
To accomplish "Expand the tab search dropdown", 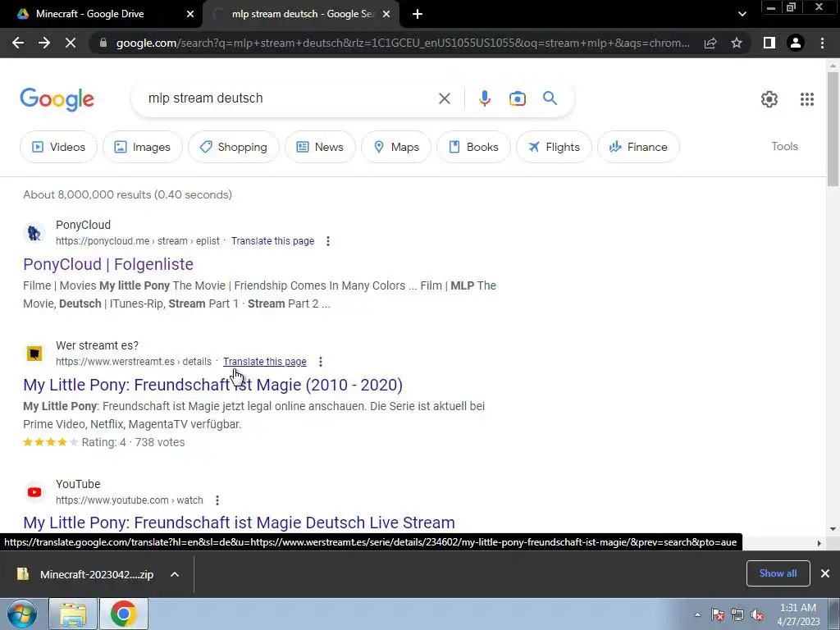I will point(742,15).
